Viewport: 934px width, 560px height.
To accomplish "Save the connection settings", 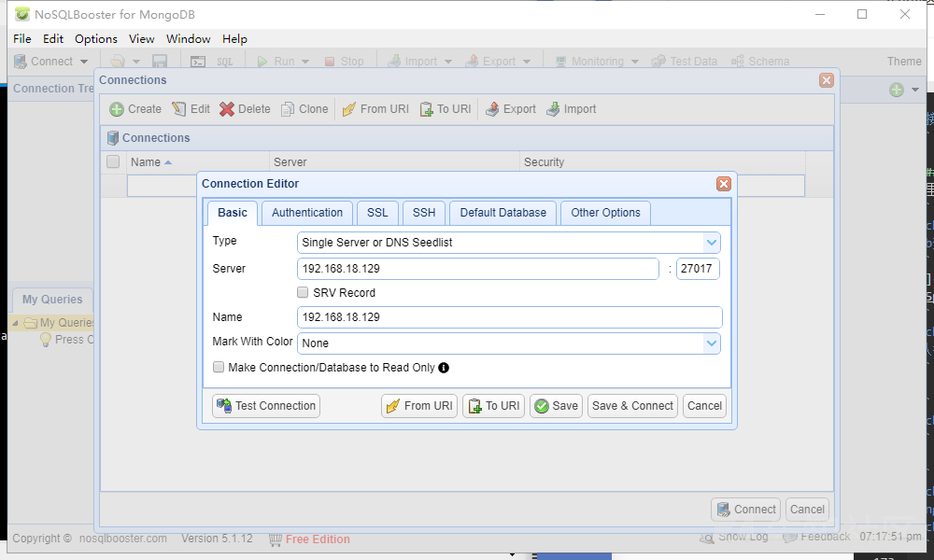I will point(557,406).
